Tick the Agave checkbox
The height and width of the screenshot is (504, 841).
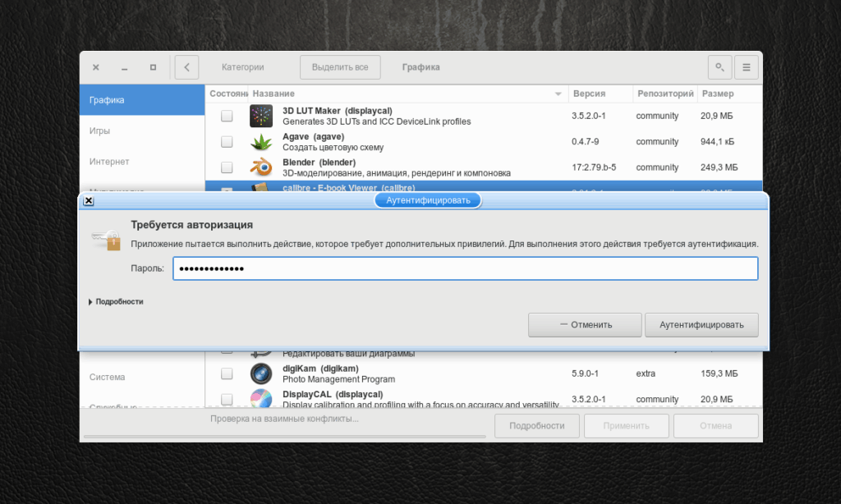click(227, 141)
